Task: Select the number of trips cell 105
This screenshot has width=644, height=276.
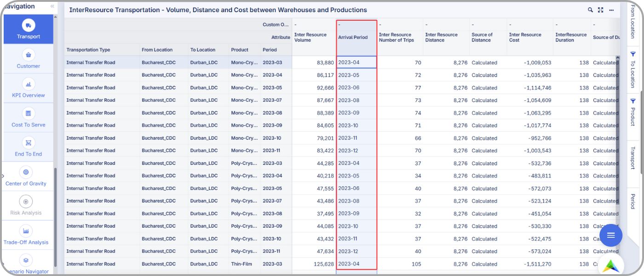Action: 400,264
